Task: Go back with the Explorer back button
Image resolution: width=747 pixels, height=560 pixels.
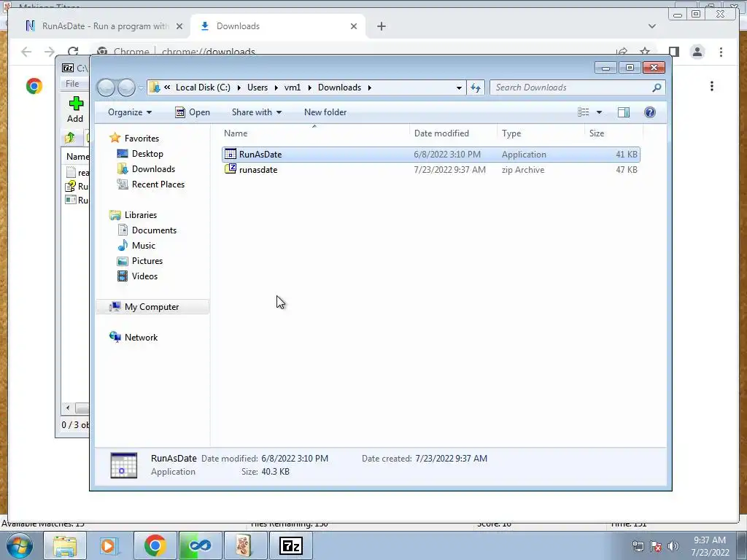Action: point(106,87)
